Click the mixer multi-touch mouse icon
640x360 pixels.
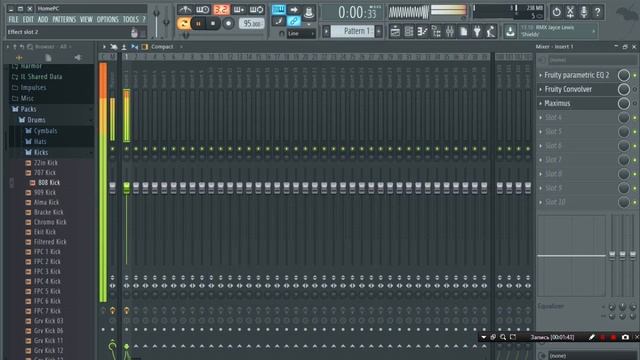pyautogui.click(x=114, y=47)
